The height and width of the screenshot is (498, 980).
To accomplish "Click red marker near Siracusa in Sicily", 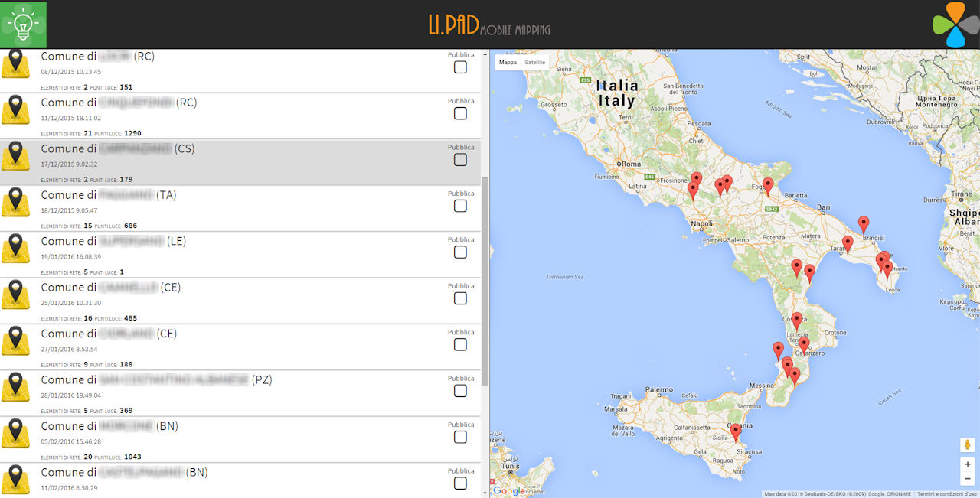I will [736, 432].
